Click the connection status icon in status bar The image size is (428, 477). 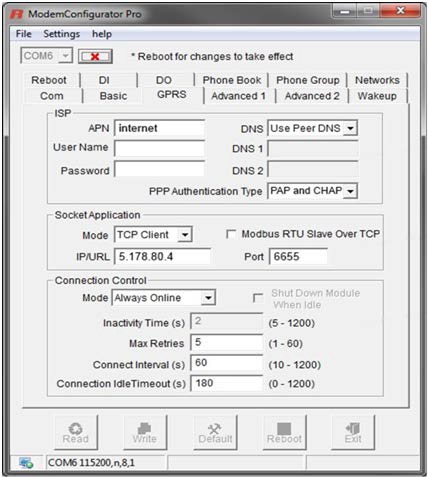click(x=26, y=463)
